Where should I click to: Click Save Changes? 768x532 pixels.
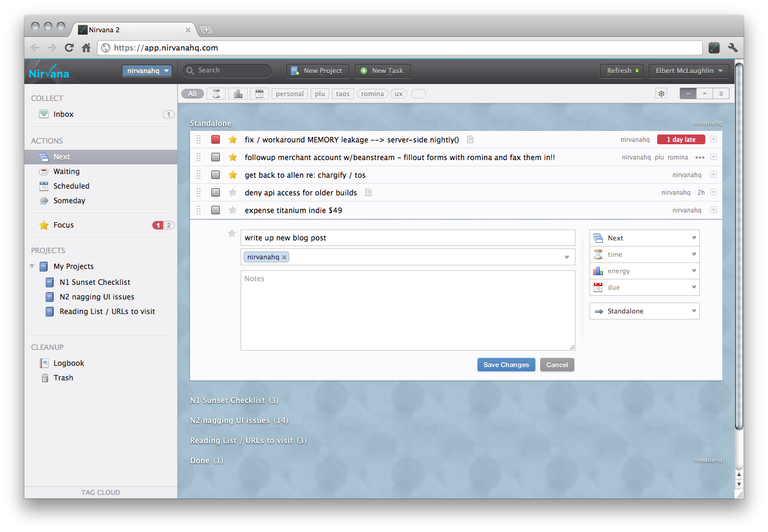(x=506, y=365)
